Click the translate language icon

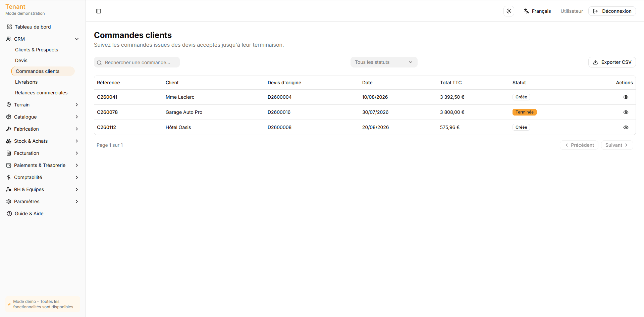(x=527, y=11)
